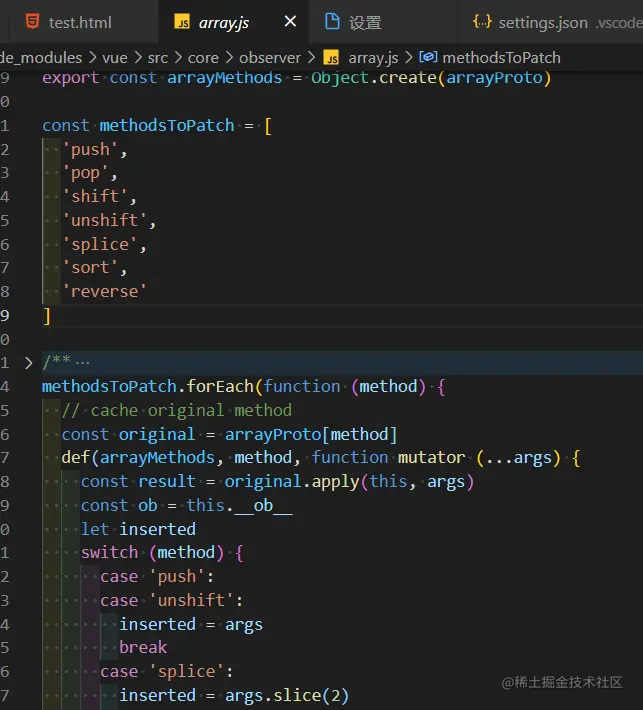The width and height of the screenshot is (643, 710).
Task: Click the document icon on 设置 tab
Action: point(332,21)
